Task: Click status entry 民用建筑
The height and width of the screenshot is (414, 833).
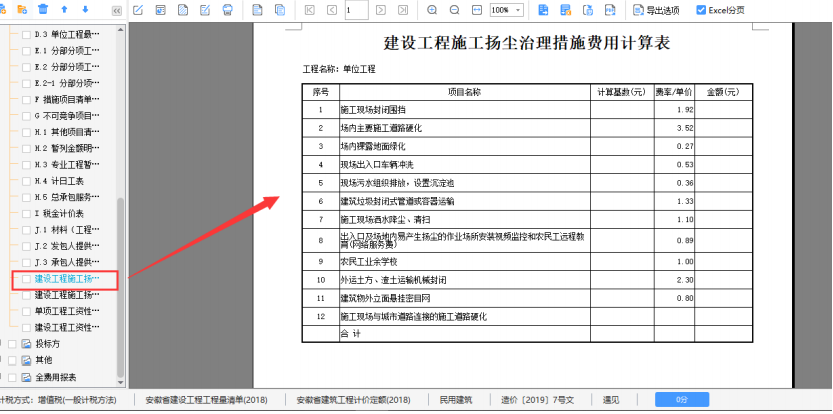Action: click(456, 400)
